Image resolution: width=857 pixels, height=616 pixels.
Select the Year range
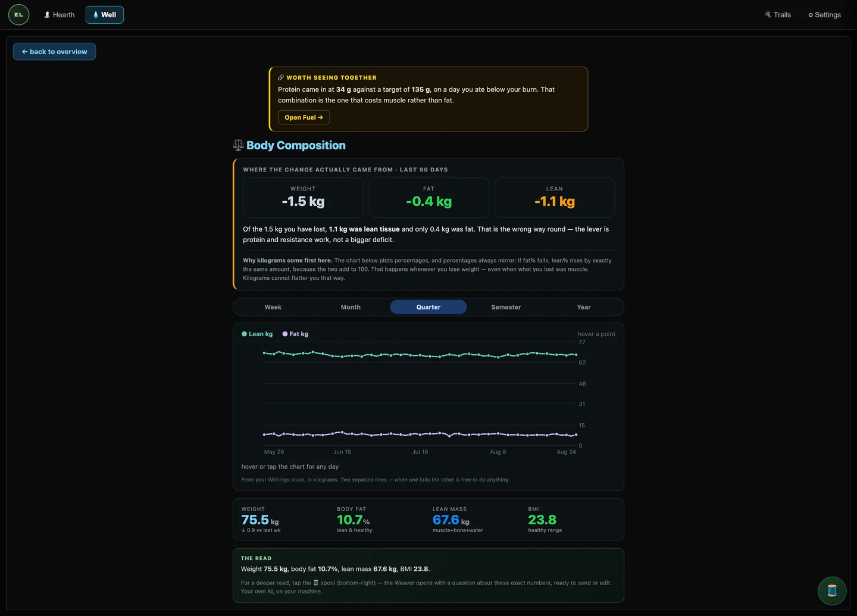(x=584, y=307)
